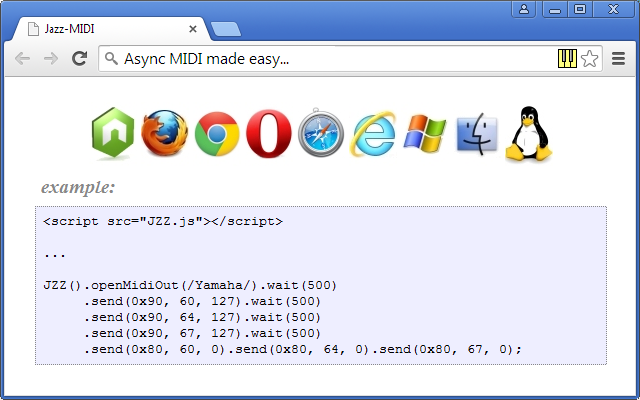
Task: Go back to the previous page
Action: [x=22, y=59]
